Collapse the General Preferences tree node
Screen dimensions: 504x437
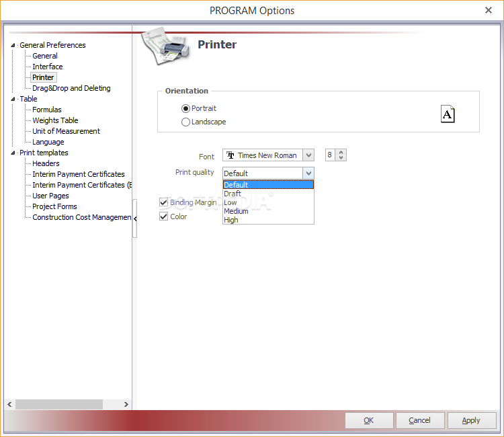pyautogui.click(x=13, y=45)
